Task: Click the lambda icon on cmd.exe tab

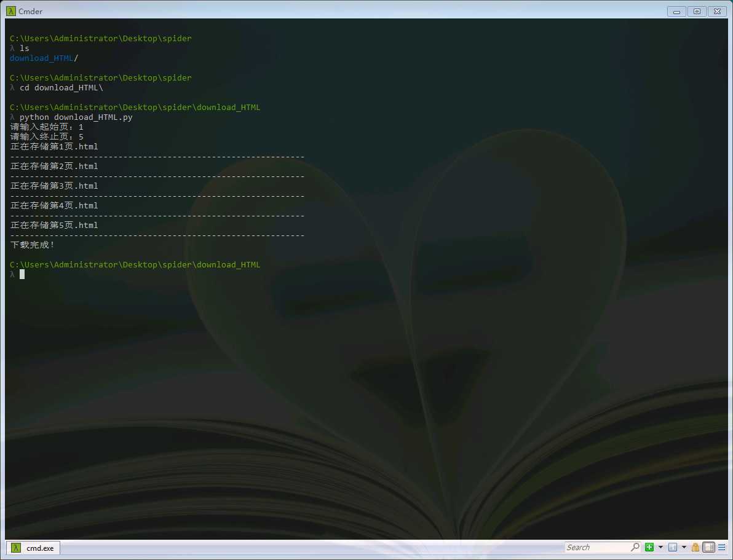Action: [x=16, y=548]
